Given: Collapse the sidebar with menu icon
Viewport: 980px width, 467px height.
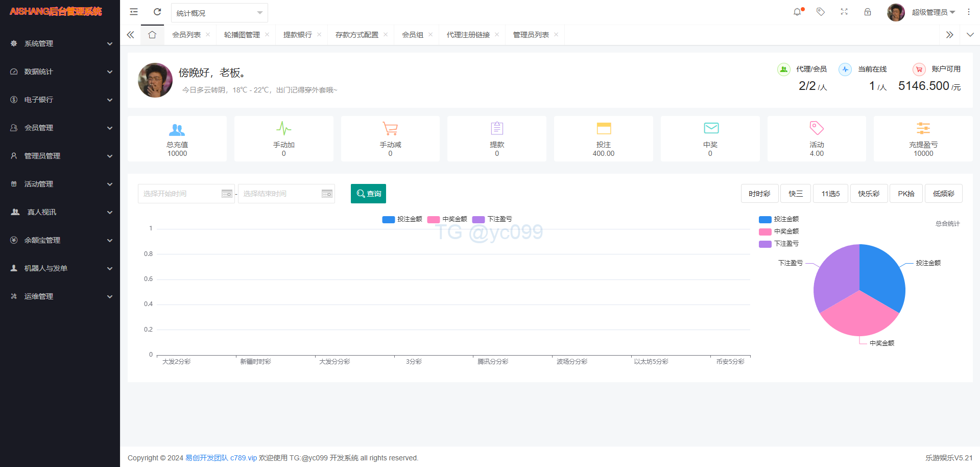Looking at the screenshot, I should (134, 12).
